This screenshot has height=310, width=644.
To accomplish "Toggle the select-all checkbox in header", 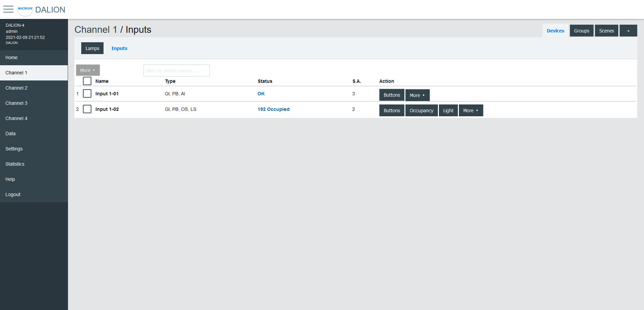I will [87, 81].
